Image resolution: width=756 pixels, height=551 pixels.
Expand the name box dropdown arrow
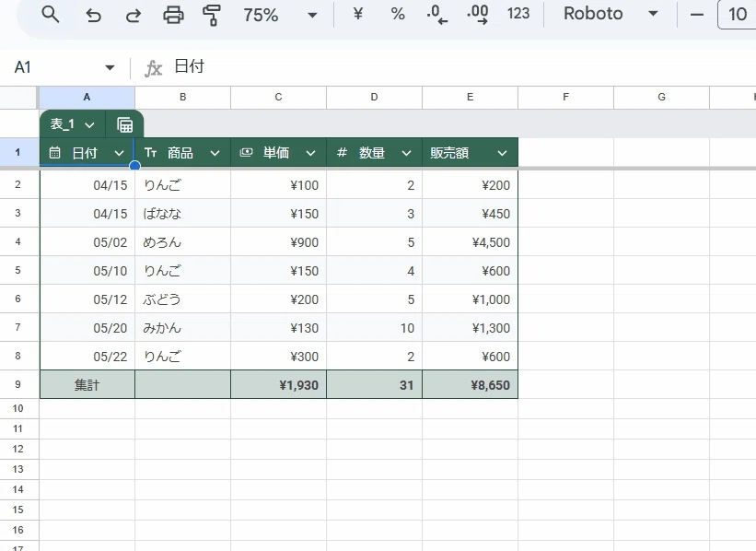click(x=110, y=67)
